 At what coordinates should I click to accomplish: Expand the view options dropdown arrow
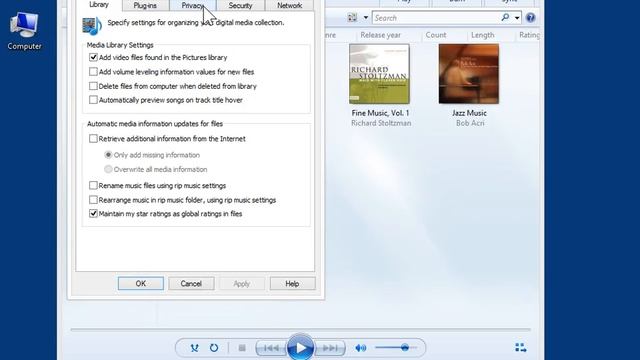(366, 18)
